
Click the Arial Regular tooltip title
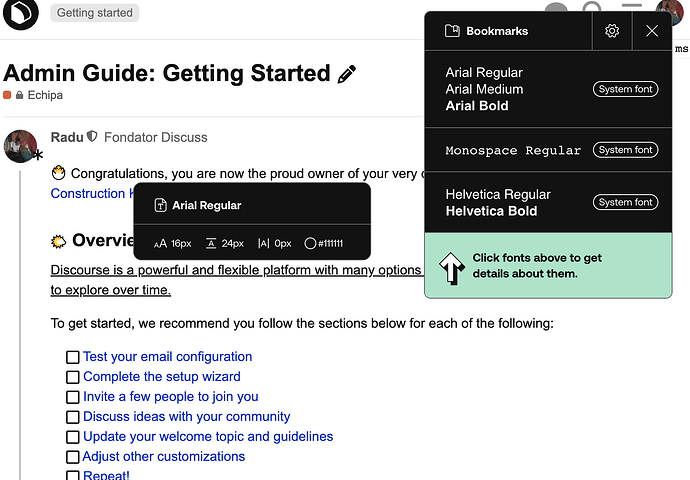tap(207, 205)
